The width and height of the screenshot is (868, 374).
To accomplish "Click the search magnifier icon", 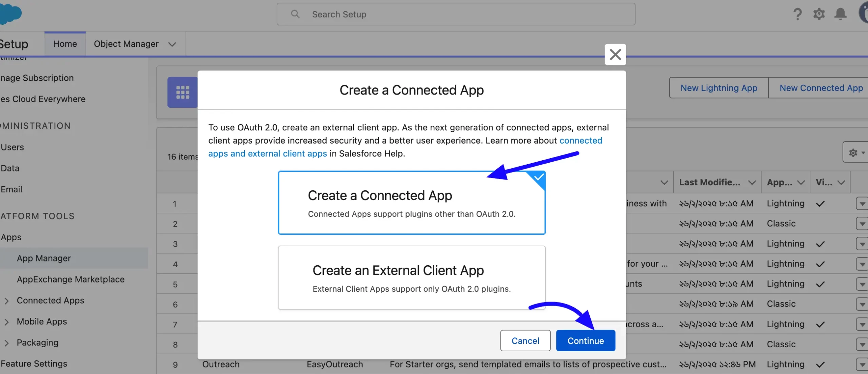I will click(295, 14).
